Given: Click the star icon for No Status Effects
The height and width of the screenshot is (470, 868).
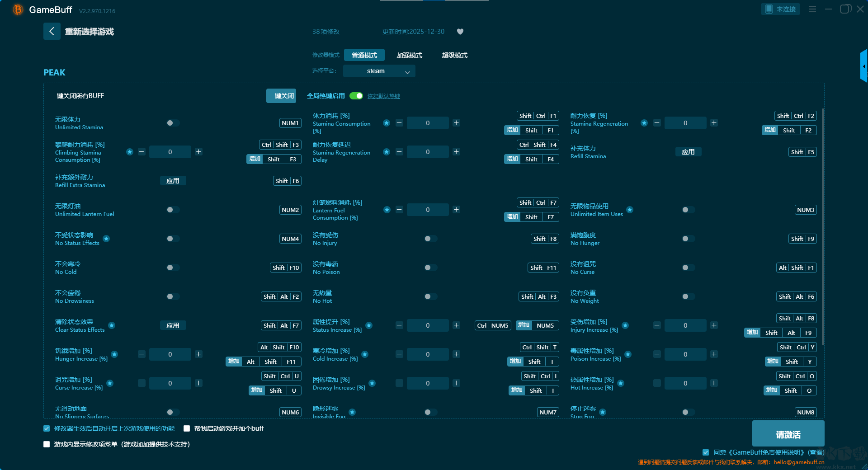Looking at the screenshot, I should [106, 239].
